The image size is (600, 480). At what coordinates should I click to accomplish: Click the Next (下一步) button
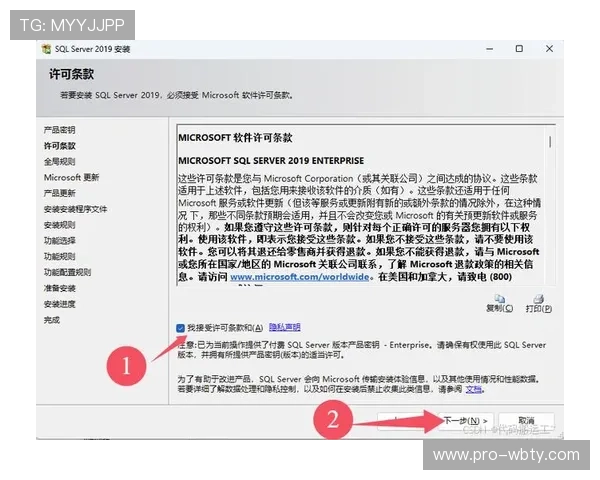466,421
